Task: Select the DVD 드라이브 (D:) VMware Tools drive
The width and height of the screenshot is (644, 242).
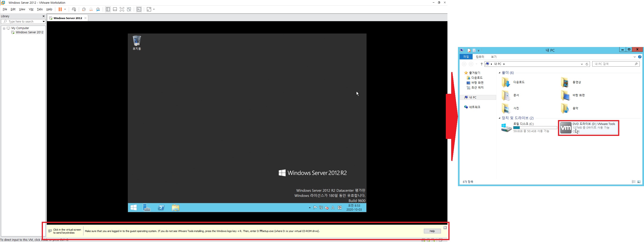Action: [x=589, y=128]
